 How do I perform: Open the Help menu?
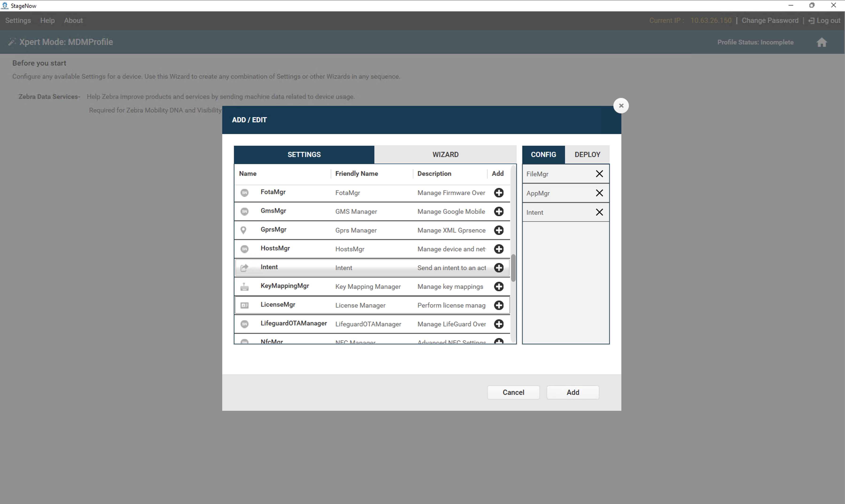[47, 20]
